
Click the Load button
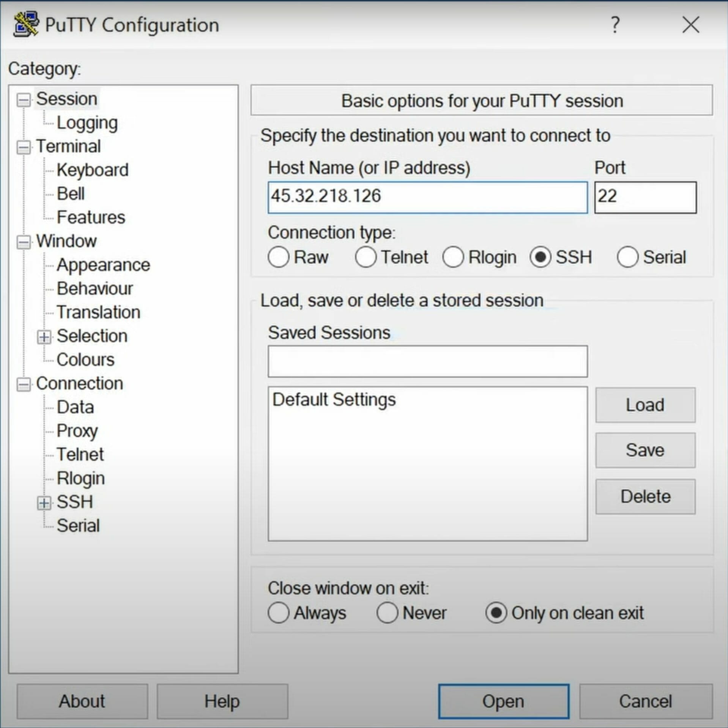[x=645, y=405]
